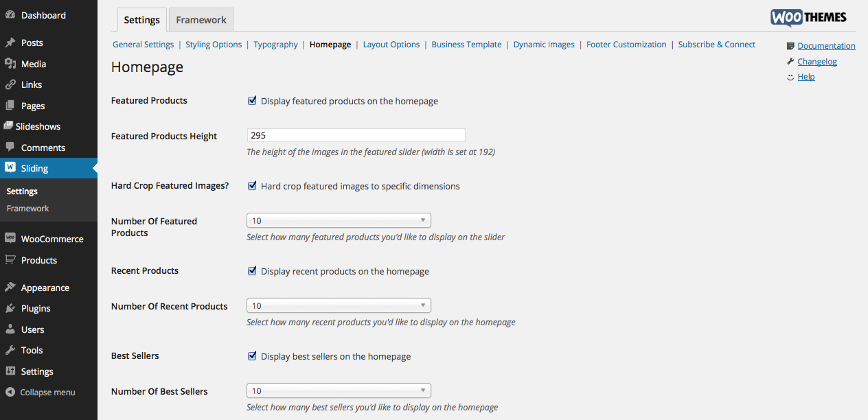Viewport: 868px width, 420px height.
Task: Open Number Of Featured Products dropdown
Action: coord(339,220)
